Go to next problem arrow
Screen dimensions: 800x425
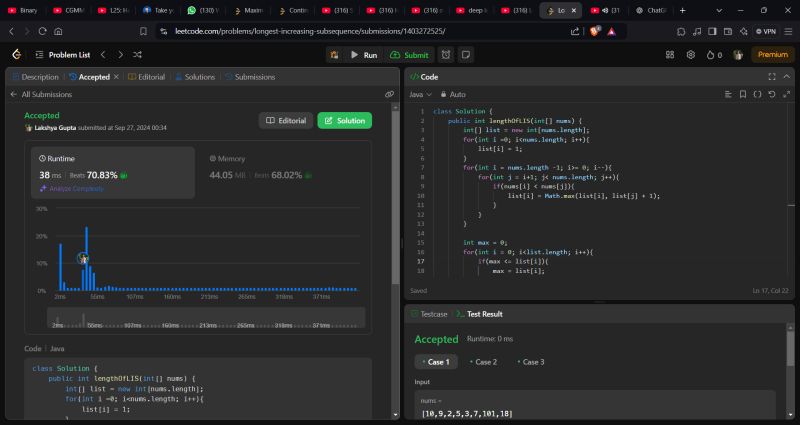coord(120,55)
